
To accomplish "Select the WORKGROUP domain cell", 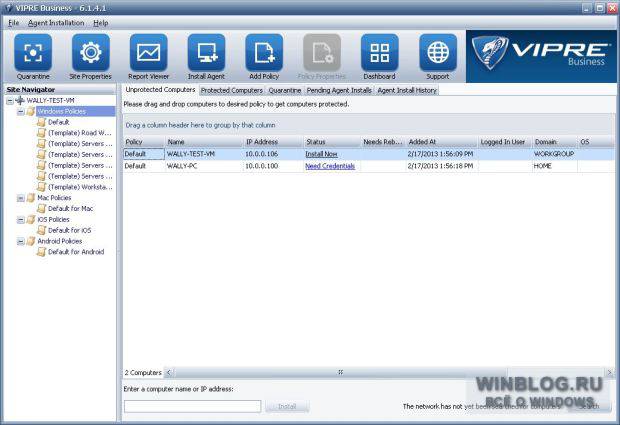I will (555, 154).
